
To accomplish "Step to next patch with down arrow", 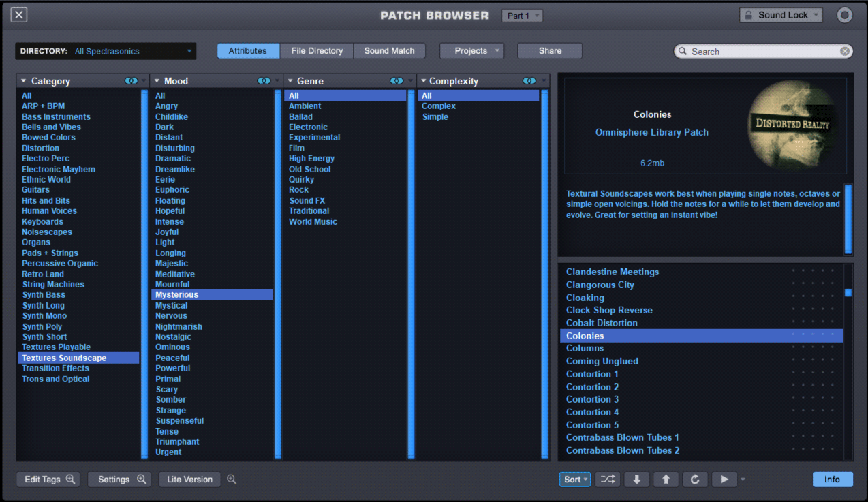I will pos(636,480).
